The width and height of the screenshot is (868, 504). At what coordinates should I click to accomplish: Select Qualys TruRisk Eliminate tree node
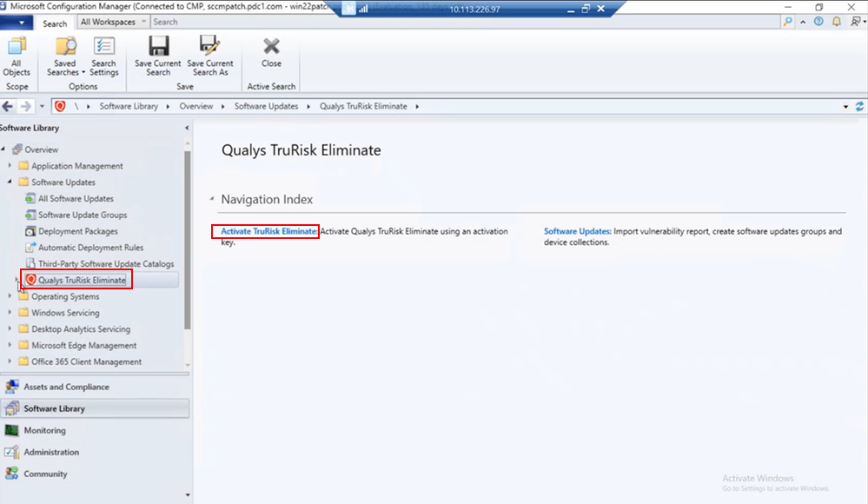[x=82, y=280]
